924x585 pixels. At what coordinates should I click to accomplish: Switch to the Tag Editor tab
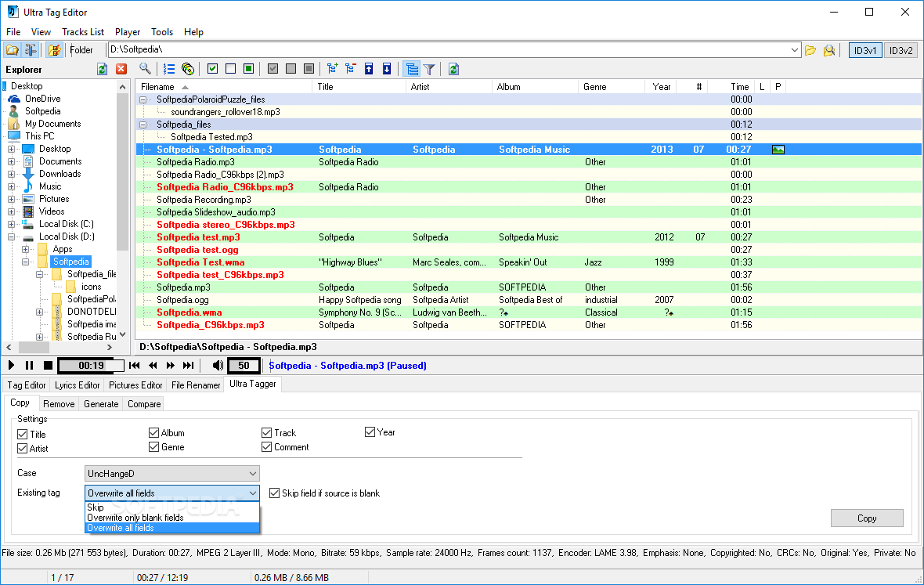click(x=27, y=385)
